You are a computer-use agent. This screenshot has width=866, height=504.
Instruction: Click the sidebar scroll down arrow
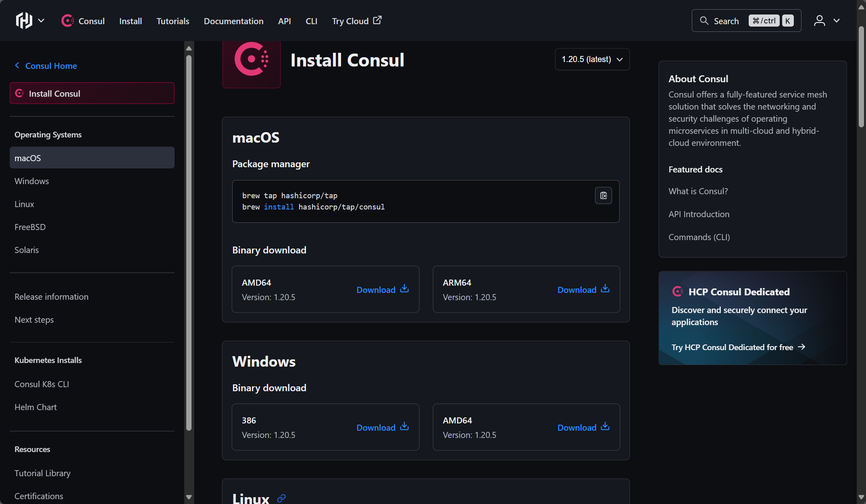pos(189,497)
